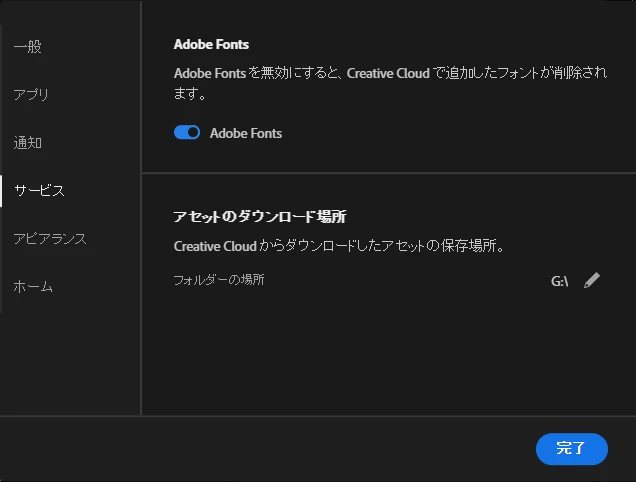
Task: Edit folder location with pencil icon
Action: [x=592, y=280]
